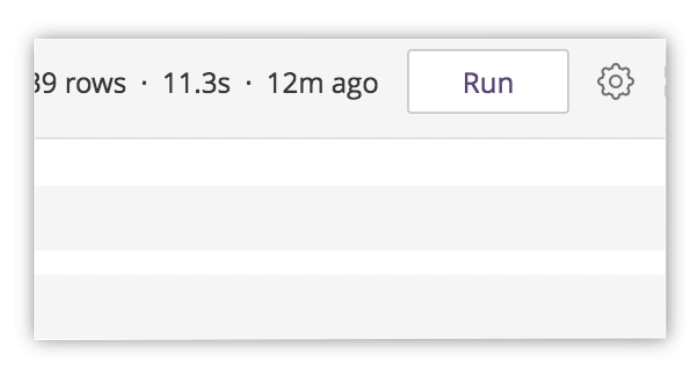Click the center of the gear cog icon
Image resolution: width=700 pixels, height=377 pixels.
point(616,81)
